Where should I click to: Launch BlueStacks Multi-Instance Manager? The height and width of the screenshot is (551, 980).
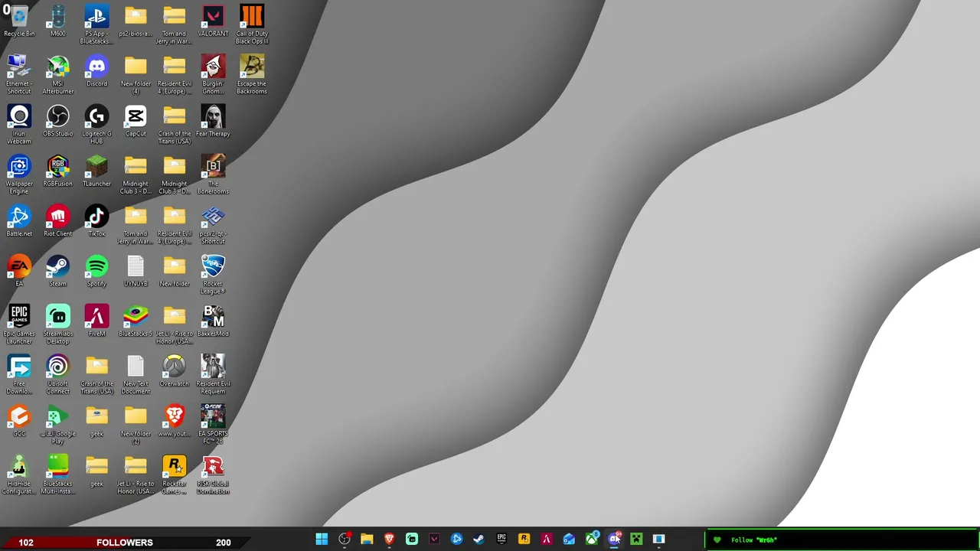pyautogui.click(x=58, y=474)
